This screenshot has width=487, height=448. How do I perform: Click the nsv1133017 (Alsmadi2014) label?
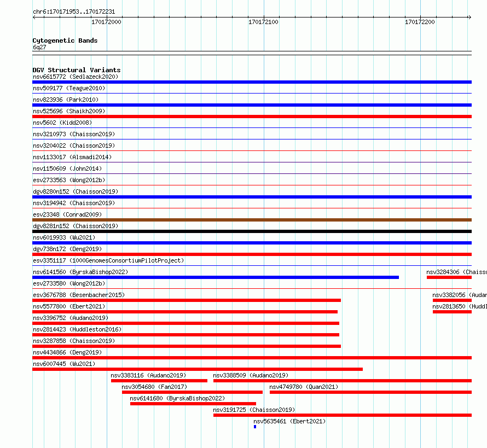[72, 157]
